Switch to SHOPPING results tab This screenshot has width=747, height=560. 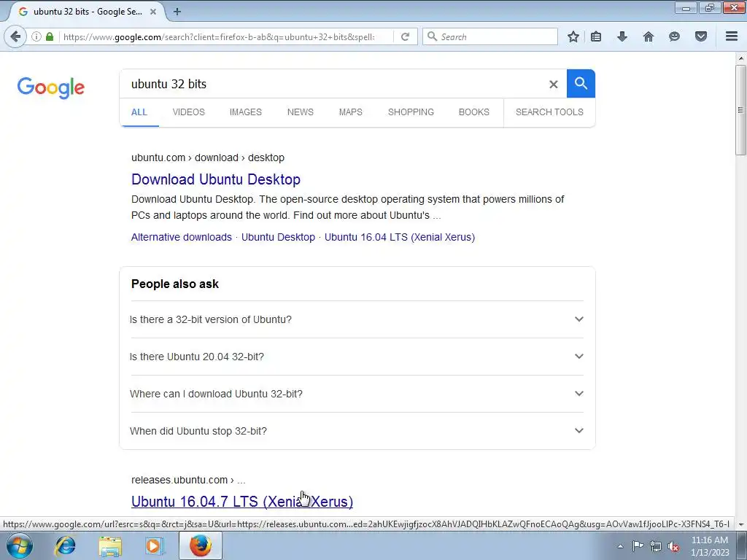point(411,112)
